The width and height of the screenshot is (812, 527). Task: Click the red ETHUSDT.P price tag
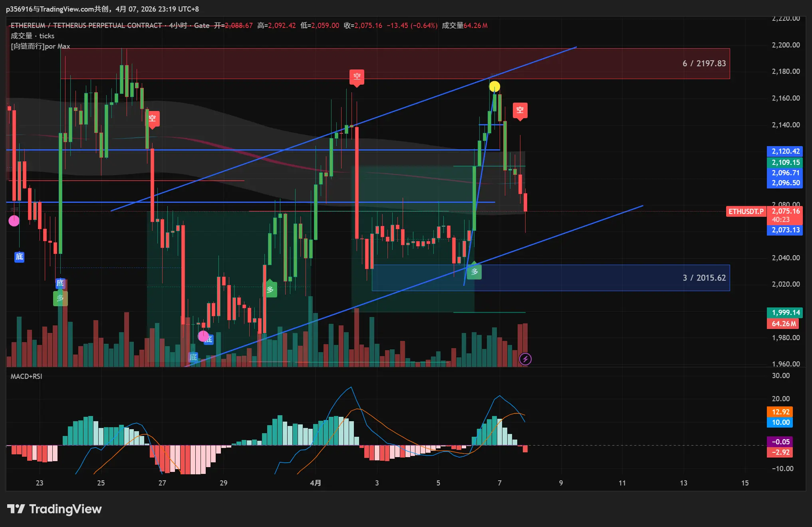(x=745, y=212)
